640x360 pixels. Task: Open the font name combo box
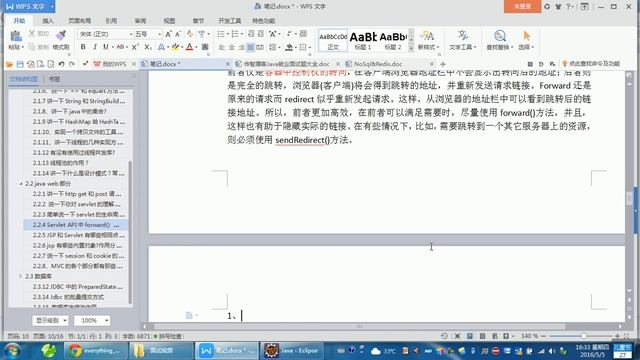tap(106, 34)
